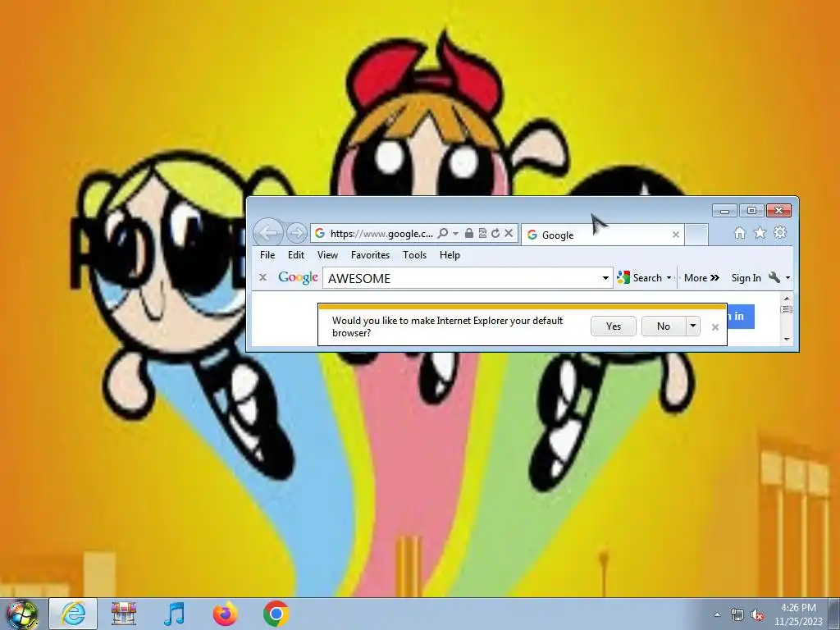The height and width of the screenshot is (630, 840).
Task: Toggle the Compatibility View broken-page icon
Action: click(482, 233)
